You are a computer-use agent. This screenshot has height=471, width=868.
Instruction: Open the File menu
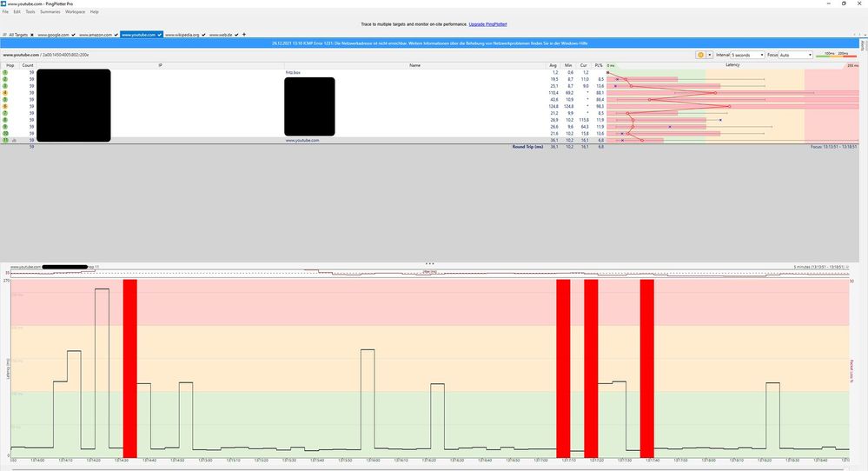(x=5, y=11)
